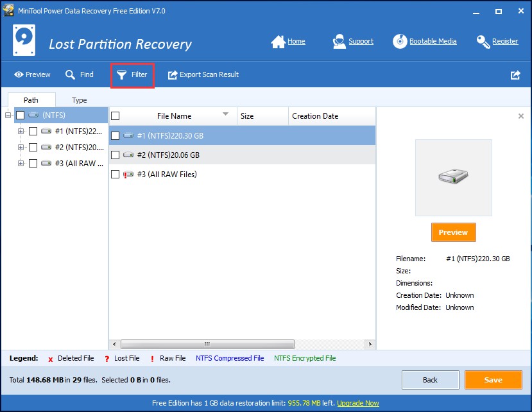Check the #1 (NTFS)220.30 GB partition
This screenshot has width=532, height=412.
tap(116, 136)
